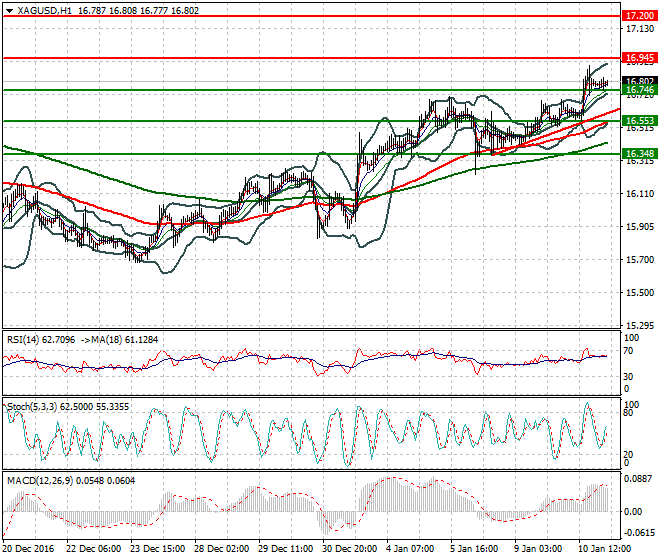Screen dimensions: 660x560
Task: Select the 5 Jan 16:00 time label
Action: click(x=474, y=549)
